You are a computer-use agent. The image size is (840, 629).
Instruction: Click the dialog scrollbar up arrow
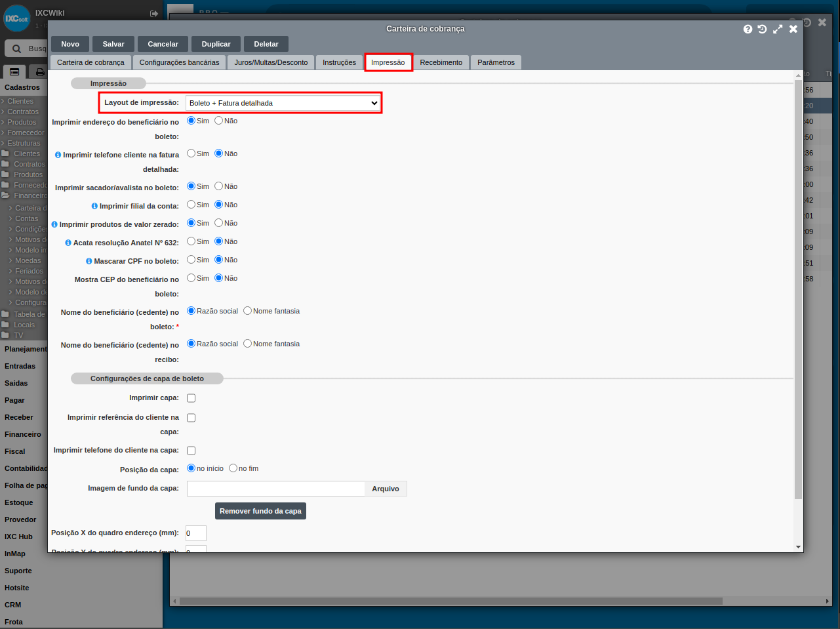coord(798,74)
